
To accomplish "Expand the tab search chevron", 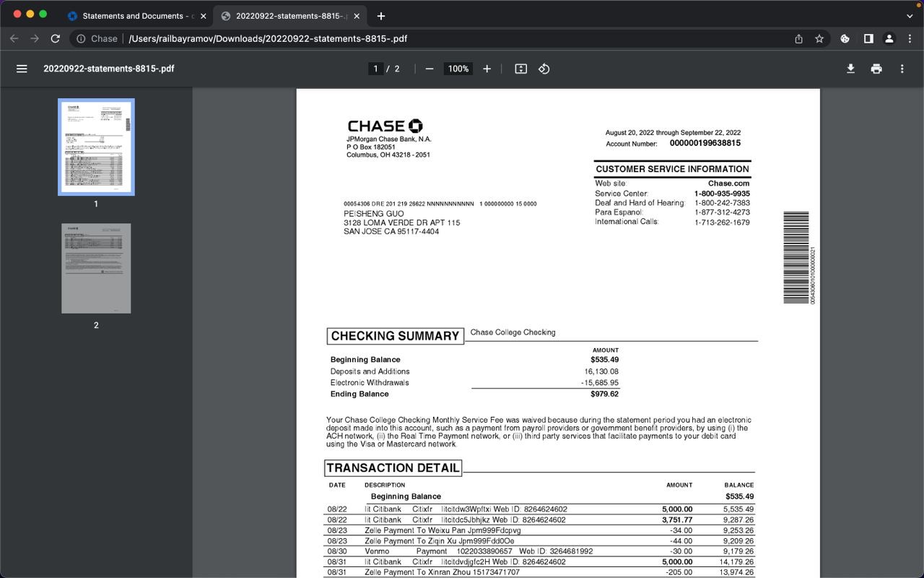I will pos(910,16).
